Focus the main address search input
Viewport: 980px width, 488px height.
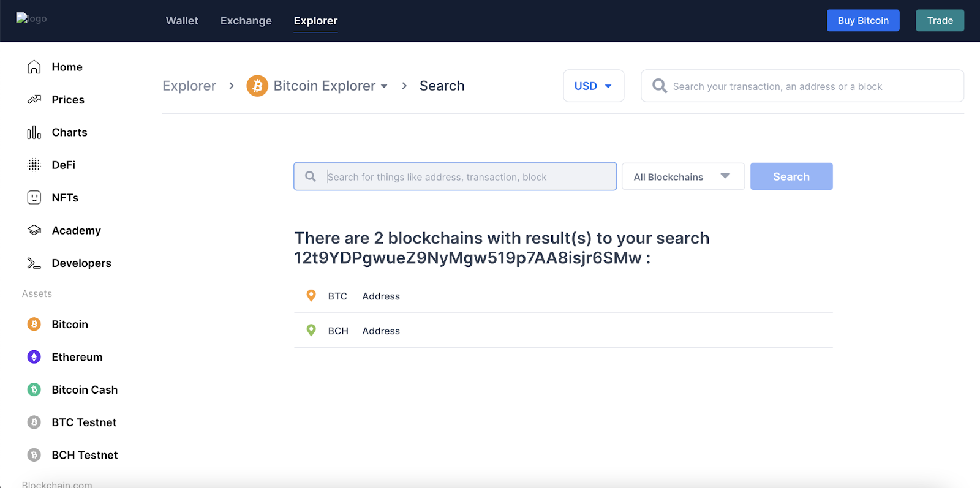click(x=455, y=176)
